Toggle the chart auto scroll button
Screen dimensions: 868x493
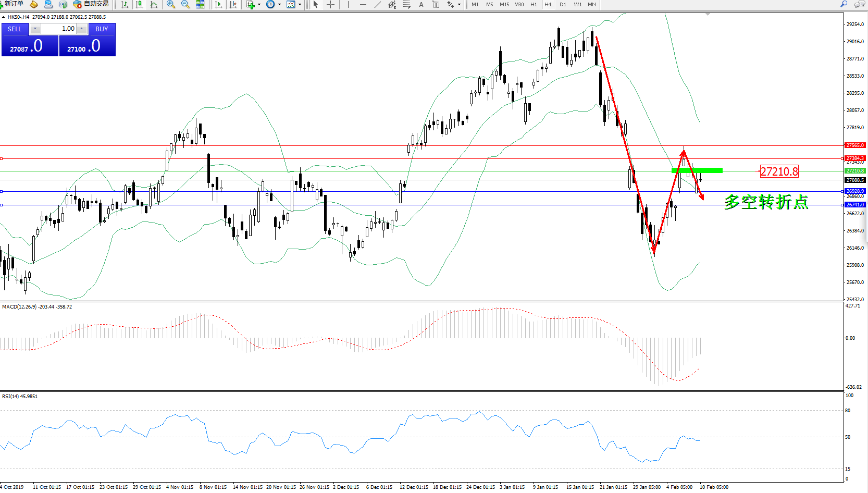(218, 5)
